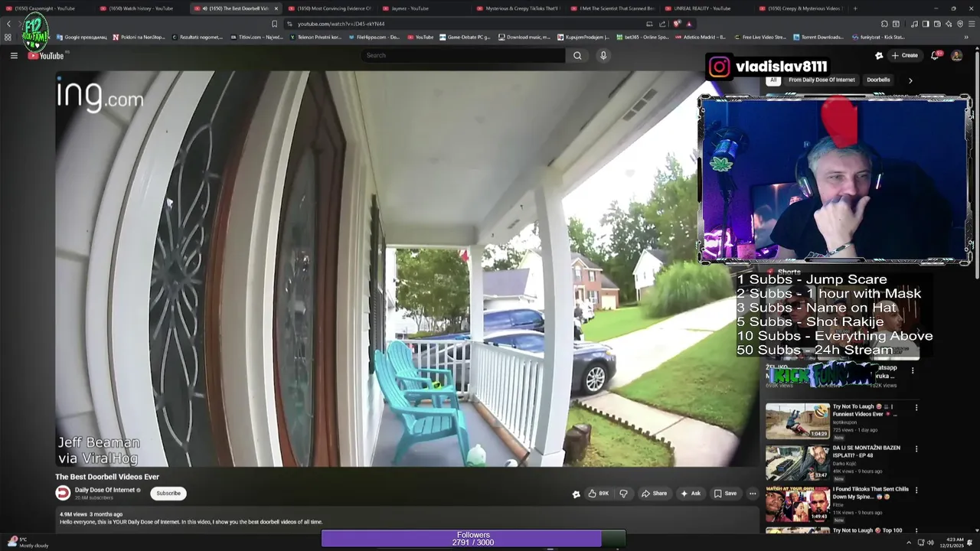Show more chips with right arrow

coord(910,80)
